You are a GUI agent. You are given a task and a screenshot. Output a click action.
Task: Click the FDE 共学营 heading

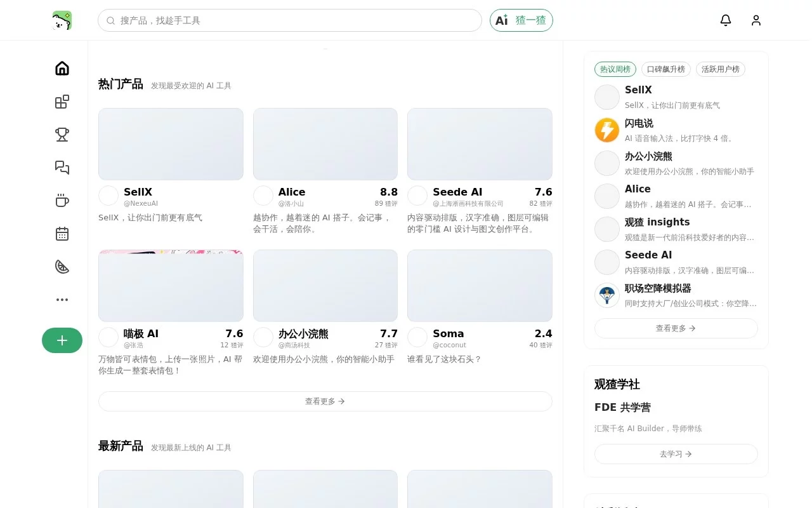point(622,408)
